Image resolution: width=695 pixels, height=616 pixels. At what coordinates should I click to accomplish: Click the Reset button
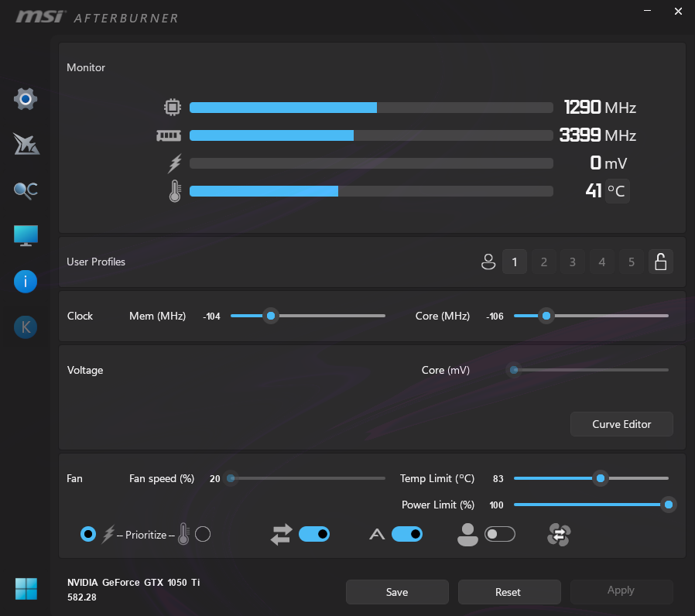508,592
